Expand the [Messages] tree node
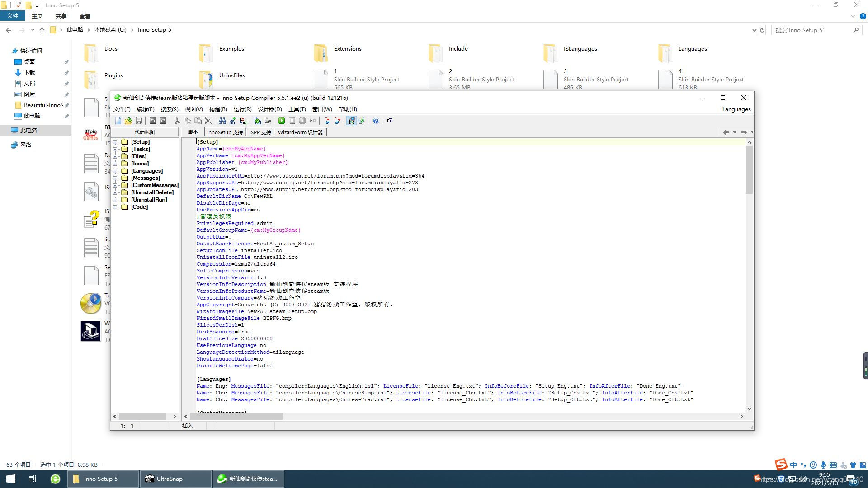The width and height of the screenshot is (868, 488). click(x=115, y=178)
